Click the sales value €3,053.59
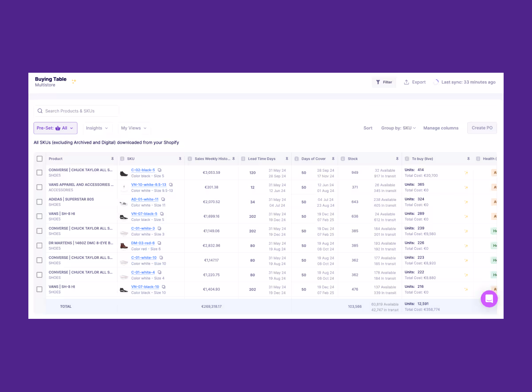This screenshot has width=532, height=392. point(211,172)
